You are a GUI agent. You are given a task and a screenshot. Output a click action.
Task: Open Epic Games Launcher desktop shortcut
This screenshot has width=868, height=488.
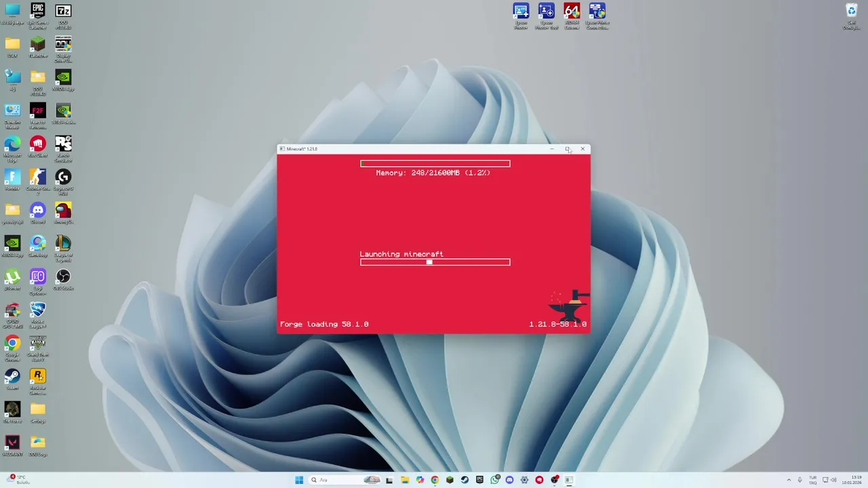click(38, 16)
